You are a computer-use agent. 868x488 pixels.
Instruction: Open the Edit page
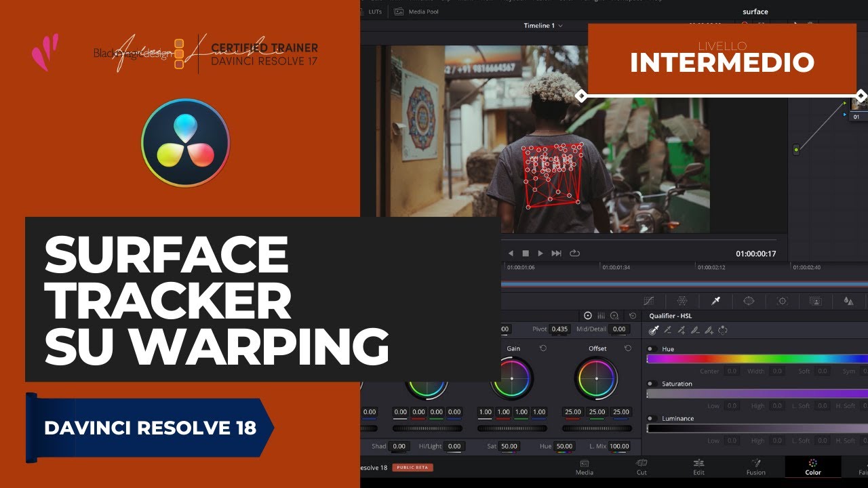698,467
